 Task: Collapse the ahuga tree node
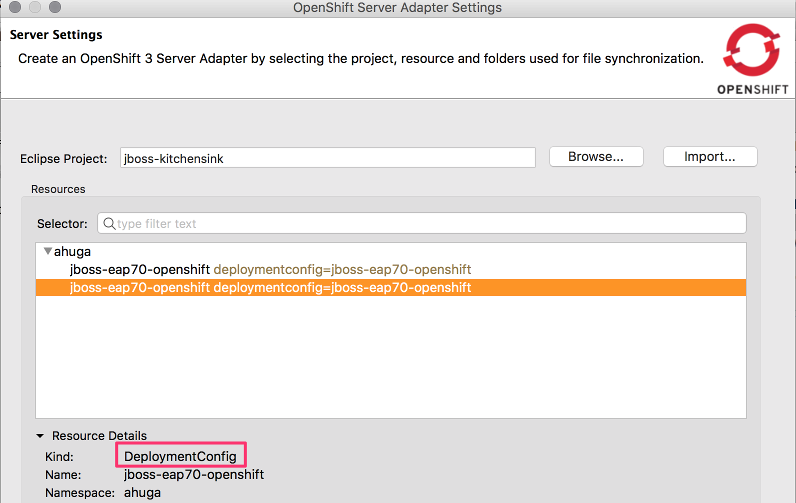[47, 252]
